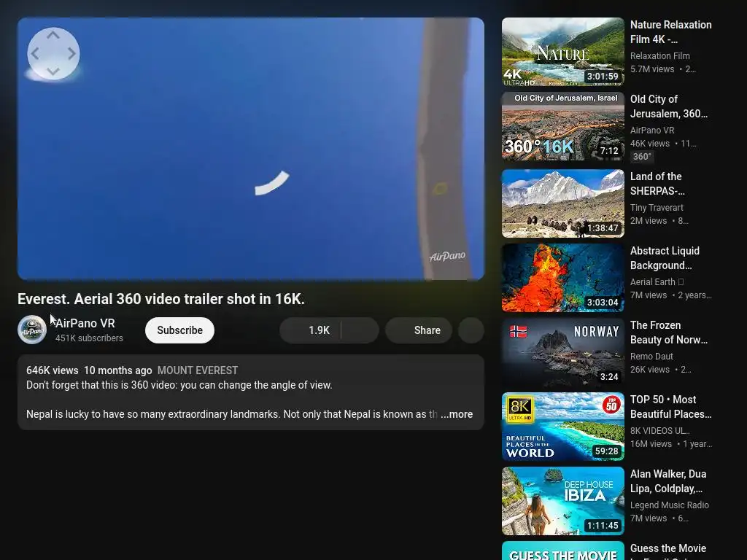This screenshot has height=560, width=747.
Task: Click the 646K views text
Action: pos(53,370)
